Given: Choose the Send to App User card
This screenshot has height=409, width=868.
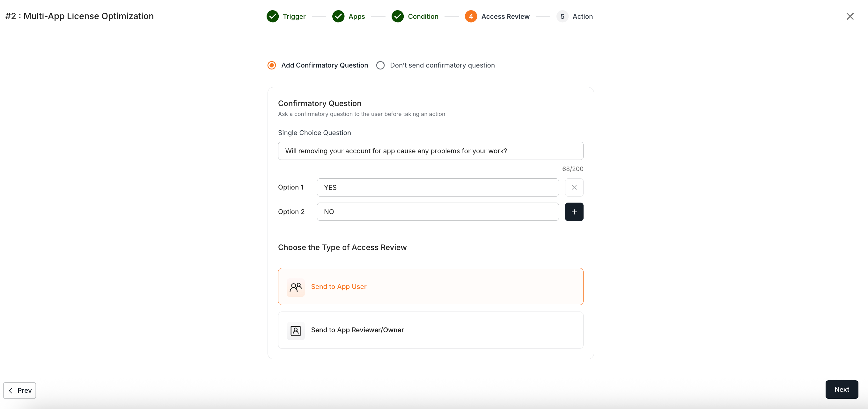Looking at the screenshot, I should 430,286.
